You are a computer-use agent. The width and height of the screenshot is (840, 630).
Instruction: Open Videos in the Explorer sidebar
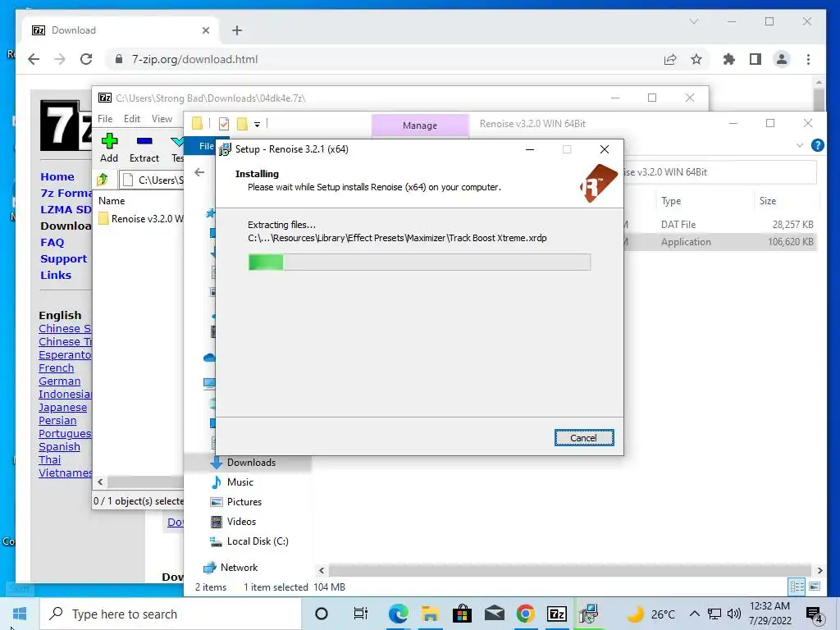coord(242,522)
